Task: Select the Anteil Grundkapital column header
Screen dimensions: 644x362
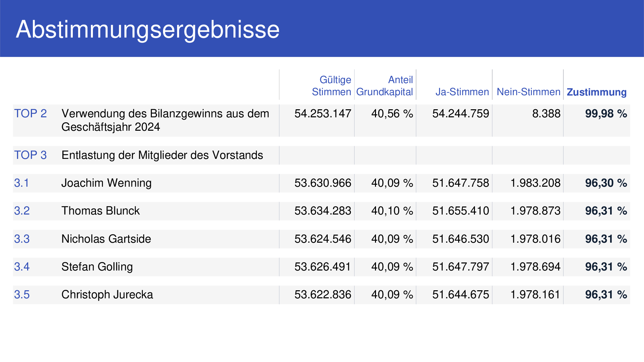Action: click(384, 86)
